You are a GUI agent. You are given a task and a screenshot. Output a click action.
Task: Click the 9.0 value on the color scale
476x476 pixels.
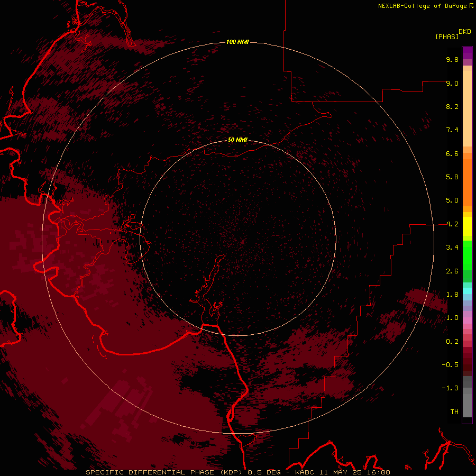coord(452,83)
